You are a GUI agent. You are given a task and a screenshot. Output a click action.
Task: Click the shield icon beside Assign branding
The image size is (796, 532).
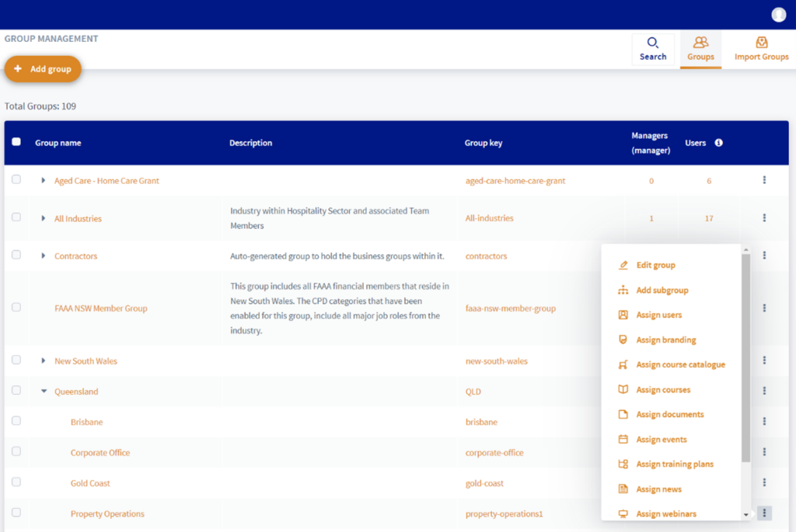tap(623, 340)
